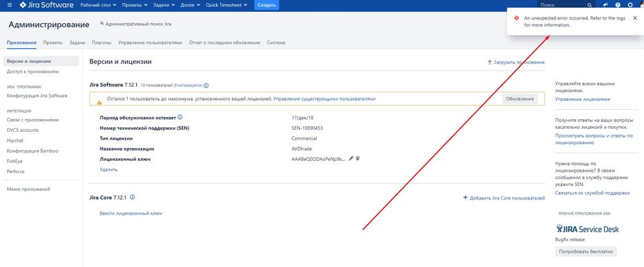Image resolution: width=644 pixels, height=267 pixels.
Task: Switch to Управление пользователями tab
Action: (x=150, y=43)
